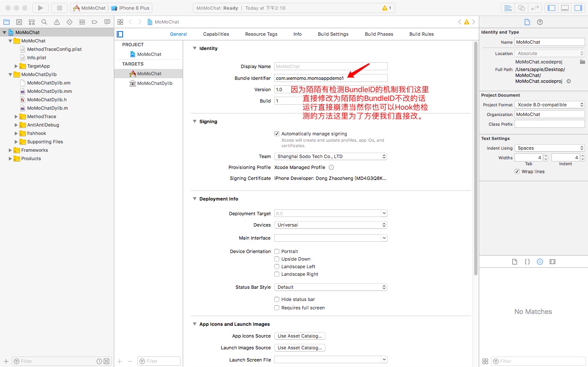Open the Team dropdown
This screenshot has width=588, height=367.
point(331,156)
